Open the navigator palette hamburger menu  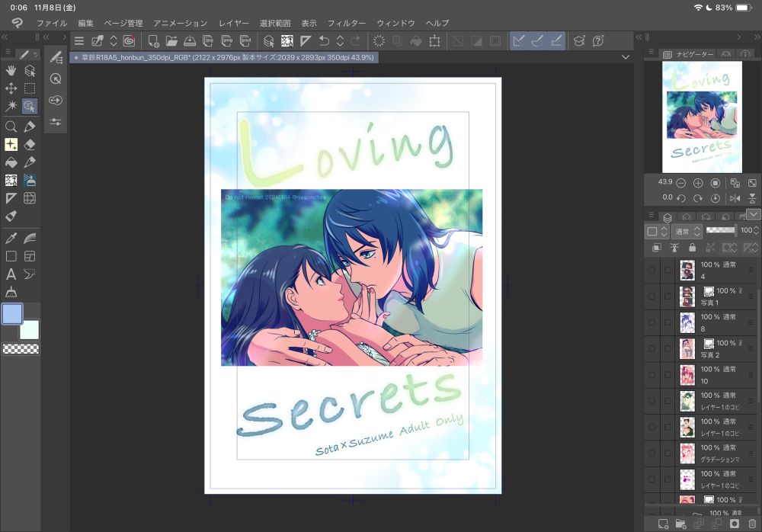click(652, 52)
